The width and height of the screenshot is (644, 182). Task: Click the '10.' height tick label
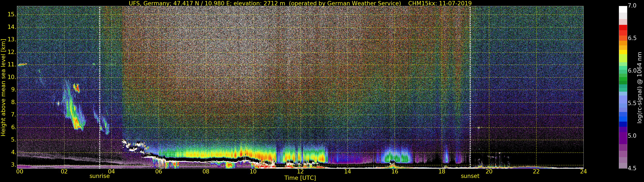(x=12, y=77)
